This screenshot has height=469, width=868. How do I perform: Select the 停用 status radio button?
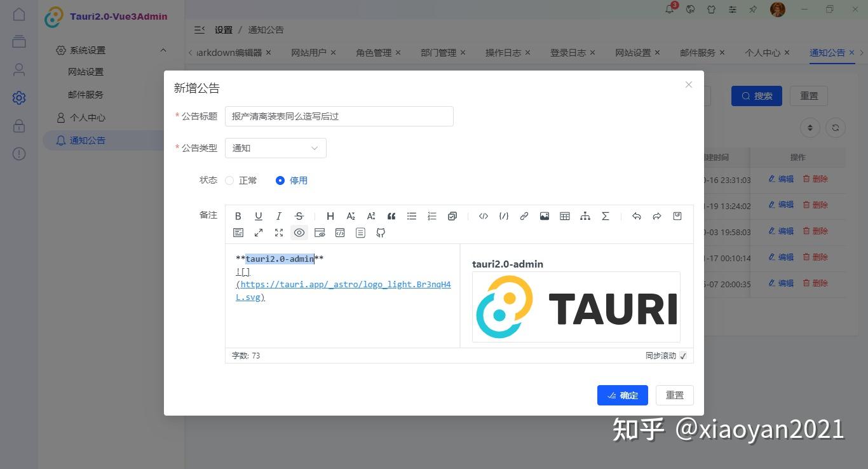[x=280, y=180]
